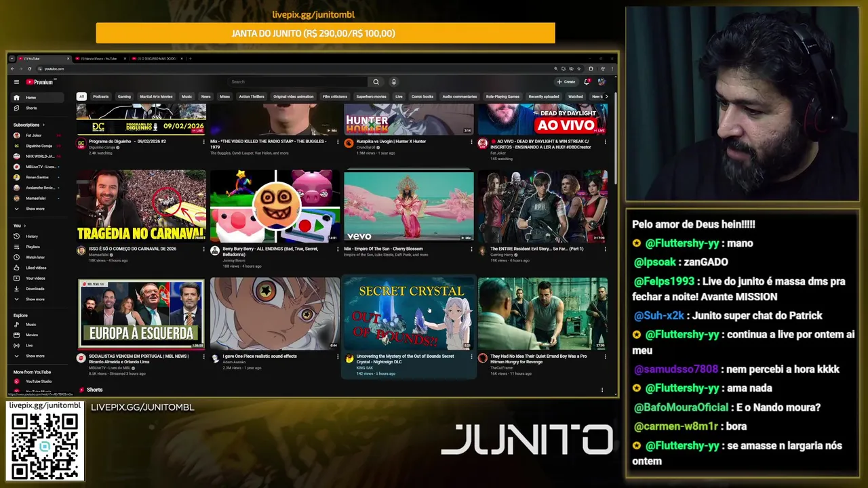The image size is (868, 488).
Task: Open Watch later in the sidebar
Action: [x=37, y=258]
